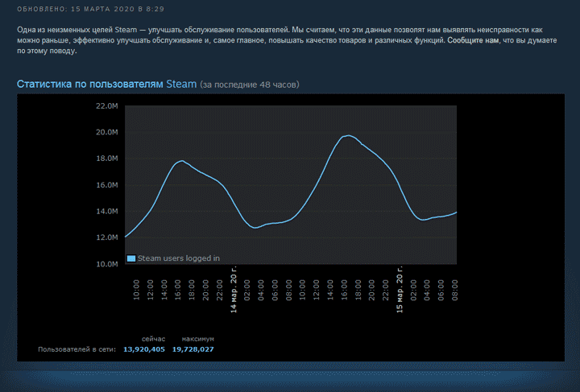The width and height of the screenshot is (580, 392).
Task: Click the 18.0M y-axis label
Action: click(107, 159)
